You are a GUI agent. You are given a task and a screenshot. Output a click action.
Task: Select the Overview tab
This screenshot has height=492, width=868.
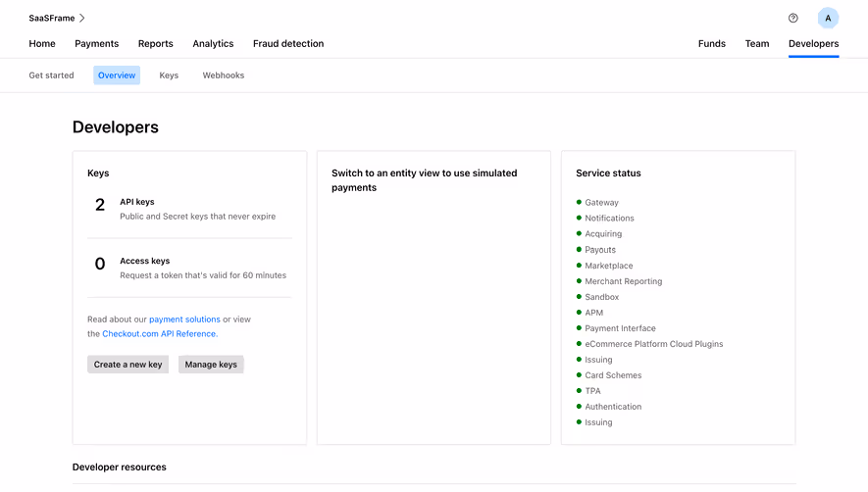tap(117, 75)
